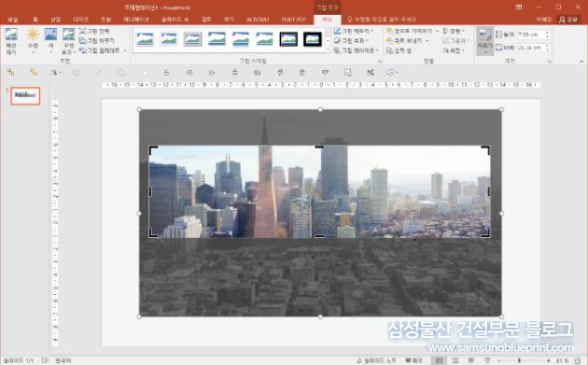Expand the picture styles gallery More arrow
Screen dimensions: 588x365
329,49
